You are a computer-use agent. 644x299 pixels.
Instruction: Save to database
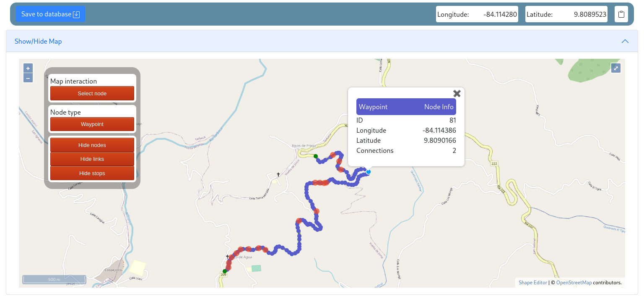[50, 14]
